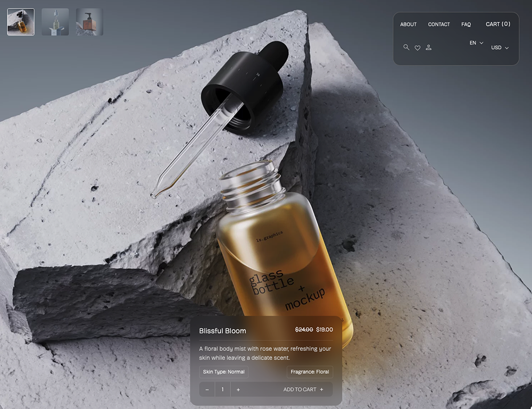This screenshot has height=409, width=532.
Task: Select the Fragrance: Floral tag
Action: coord(310,372)
